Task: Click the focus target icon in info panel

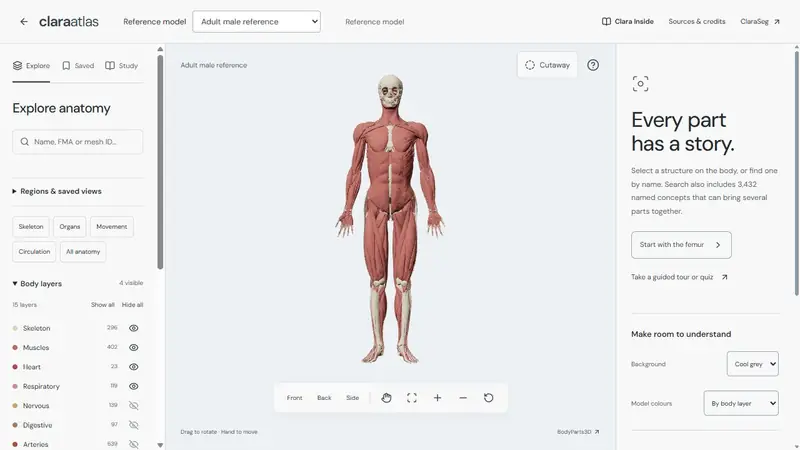Action: coord(640,84)
